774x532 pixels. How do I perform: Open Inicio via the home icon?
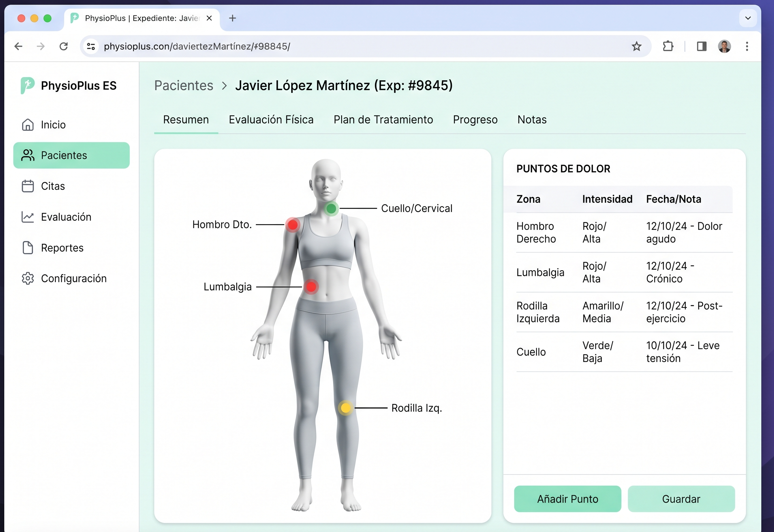click(x=28, y=125)
